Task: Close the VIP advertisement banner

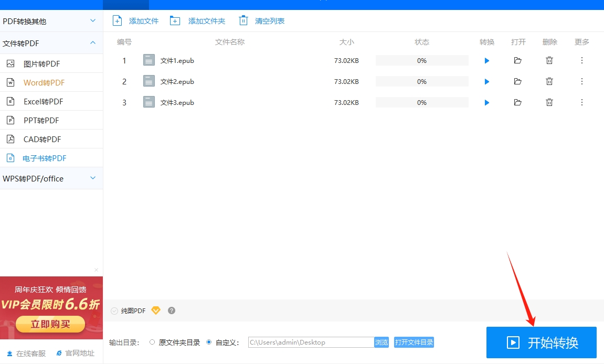Action: (x=97, y=270)
